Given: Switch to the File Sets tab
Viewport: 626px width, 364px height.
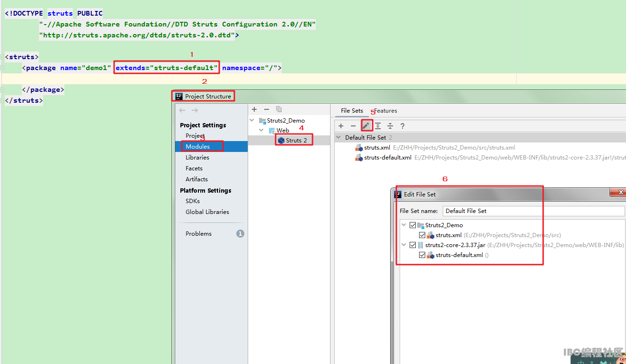Looking at the screenshot, I should click(x=352, y=111).
